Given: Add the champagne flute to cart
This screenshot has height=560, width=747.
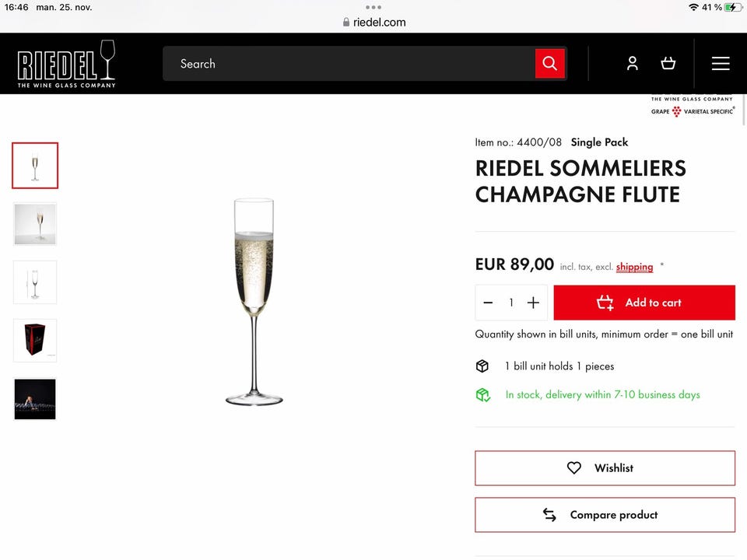Looking at the screenshot, I should click(644, 303).
